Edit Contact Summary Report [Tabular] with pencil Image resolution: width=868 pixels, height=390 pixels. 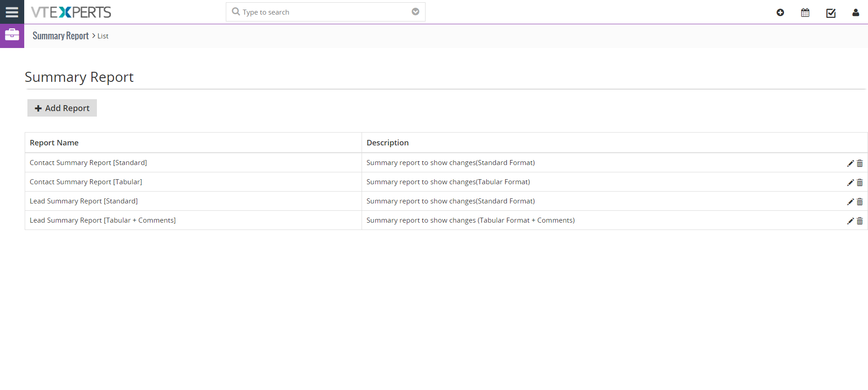(850, 182)
